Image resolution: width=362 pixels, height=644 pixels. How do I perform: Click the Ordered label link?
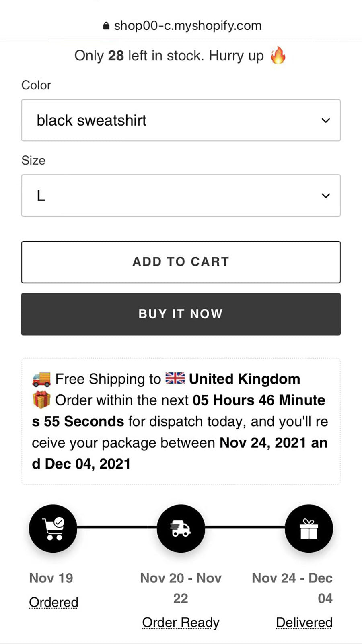pyautogui.click(x=53, y=602)
